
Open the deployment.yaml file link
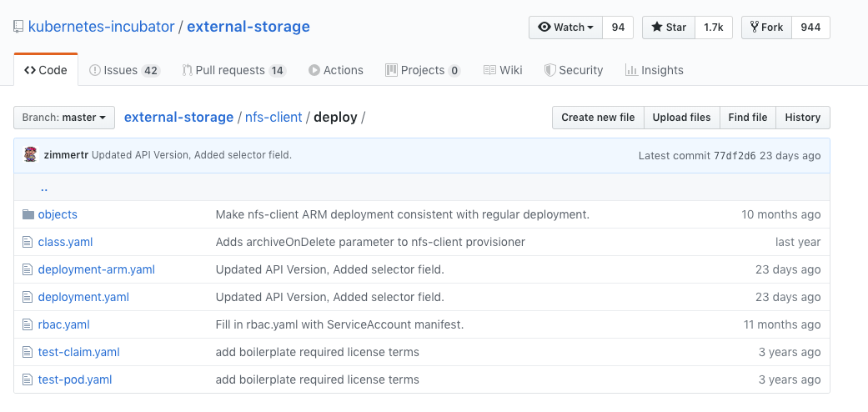(83, 297)
